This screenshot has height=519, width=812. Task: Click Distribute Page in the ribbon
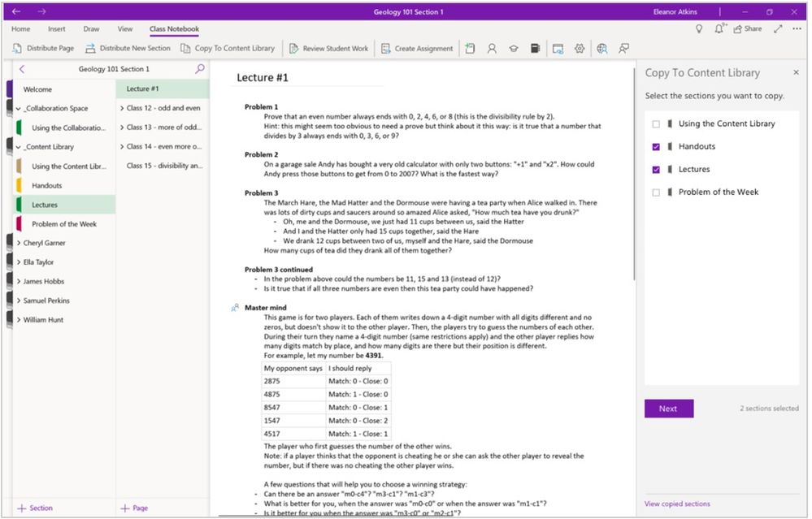[43, 48]
